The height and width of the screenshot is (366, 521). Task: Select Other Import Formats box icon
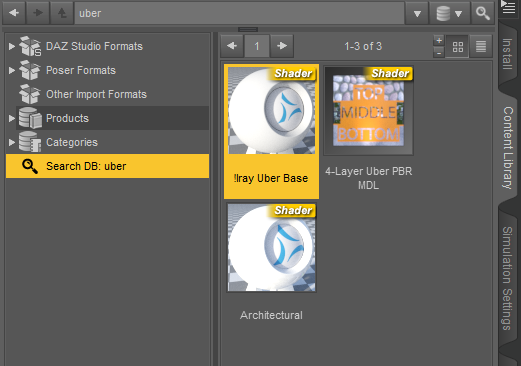30,94
